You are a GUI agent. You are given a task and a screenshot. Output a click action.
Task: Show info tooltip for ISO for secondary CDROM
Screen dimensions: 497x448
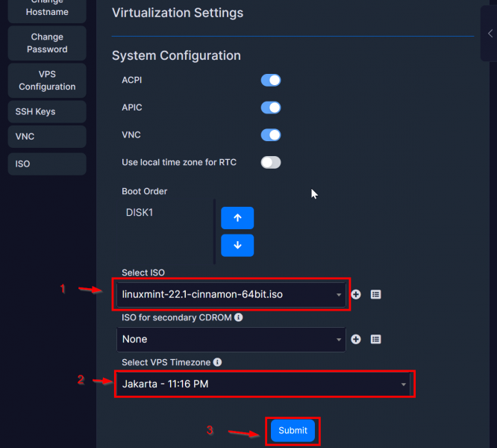(238, 317)
